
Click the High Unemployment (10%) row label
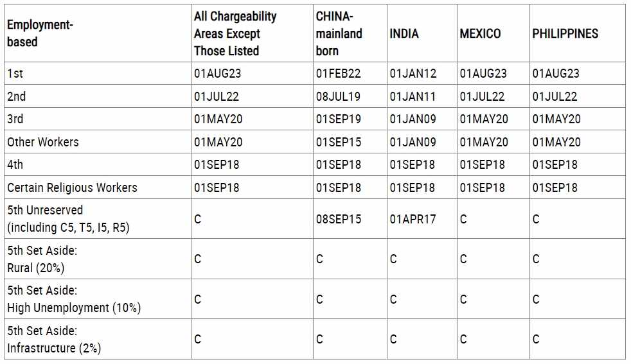(74, 308)
